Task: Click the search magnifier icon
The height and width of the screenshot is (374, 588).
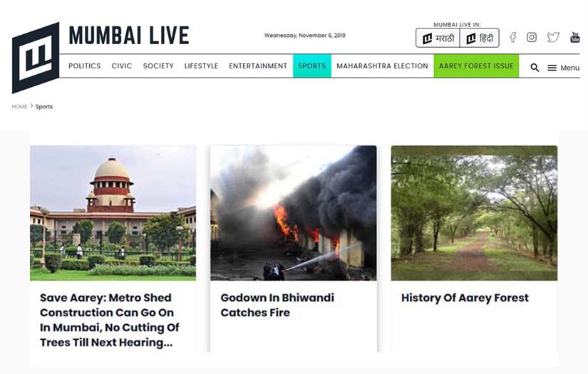Action: point(535,68)
